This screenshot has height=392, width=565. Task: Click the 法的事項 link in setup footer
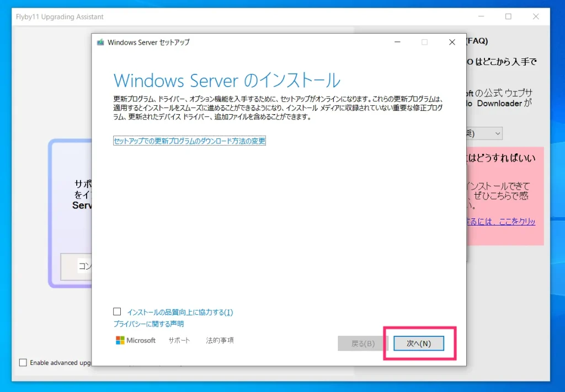[220, 340]
